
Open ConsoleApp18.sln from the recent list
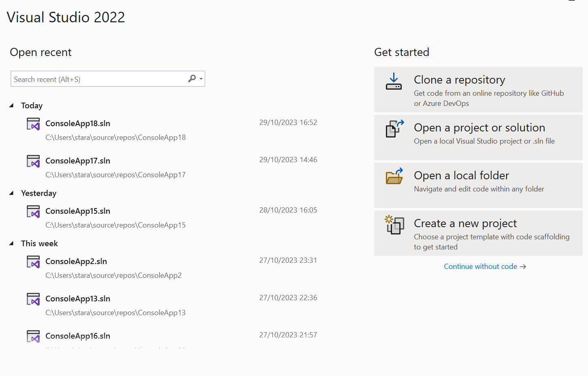click(78, 123)
